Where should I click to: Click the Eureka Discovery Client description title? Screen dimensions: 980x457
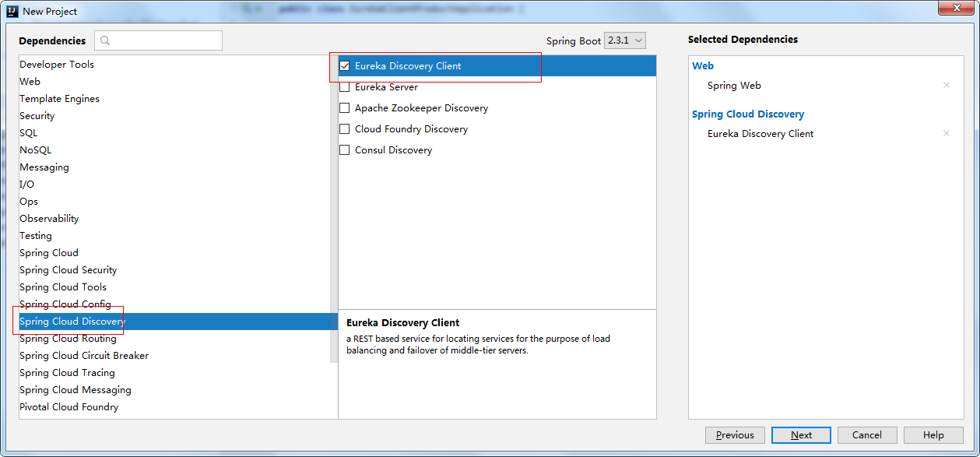403,323
